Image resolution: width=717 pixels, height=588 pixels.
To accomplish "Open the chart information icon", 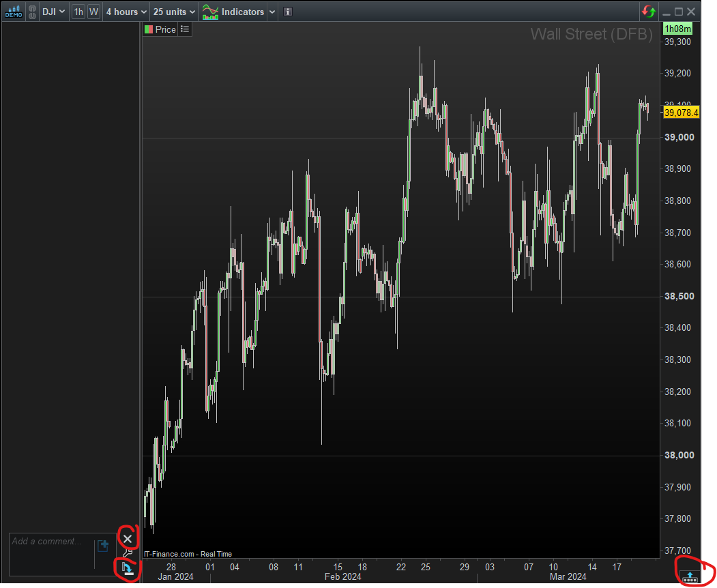I will [x=288, y=12].
